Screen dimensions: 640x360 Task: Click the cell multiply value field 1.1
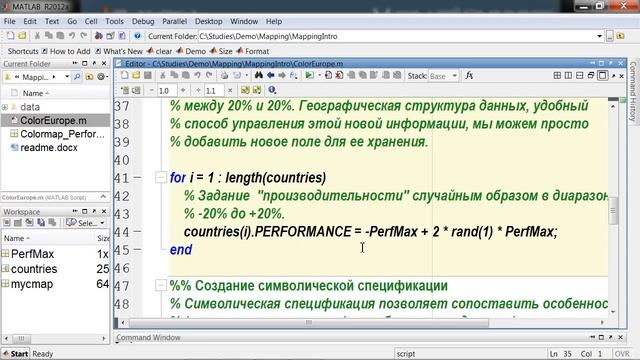(214, 90)
